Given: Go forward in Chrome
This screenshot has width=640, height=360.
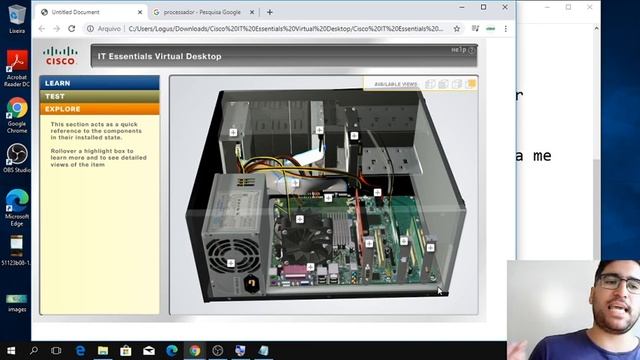Looking at the screenshot, I should [56, 29].
